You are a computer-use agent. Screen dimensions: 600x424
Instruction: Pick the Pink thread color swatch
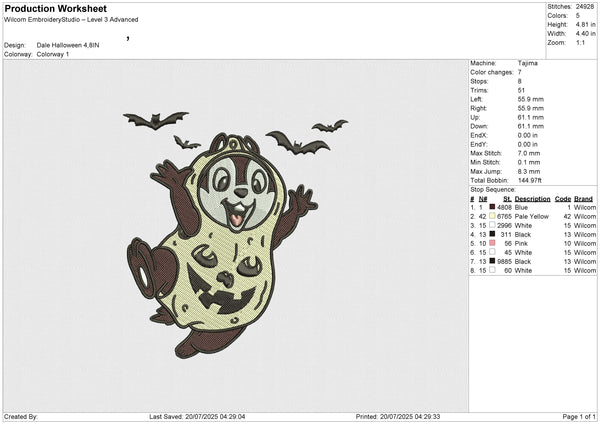(x=491, y=243)
